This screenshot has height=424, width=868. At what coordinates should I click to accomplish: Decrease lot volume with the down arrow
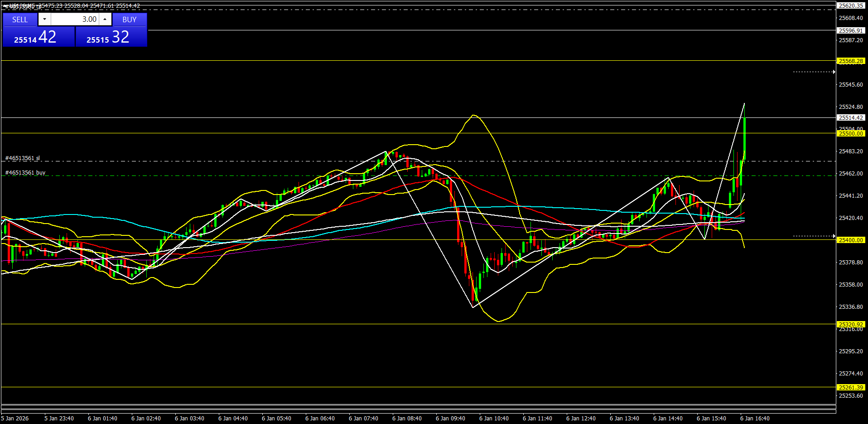[x=44, y=19]
